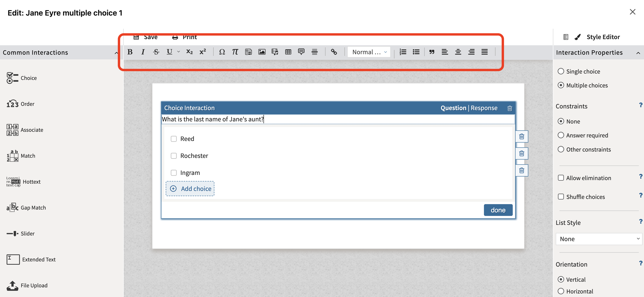
Task: Create a bulleted list
Action: 416,52
